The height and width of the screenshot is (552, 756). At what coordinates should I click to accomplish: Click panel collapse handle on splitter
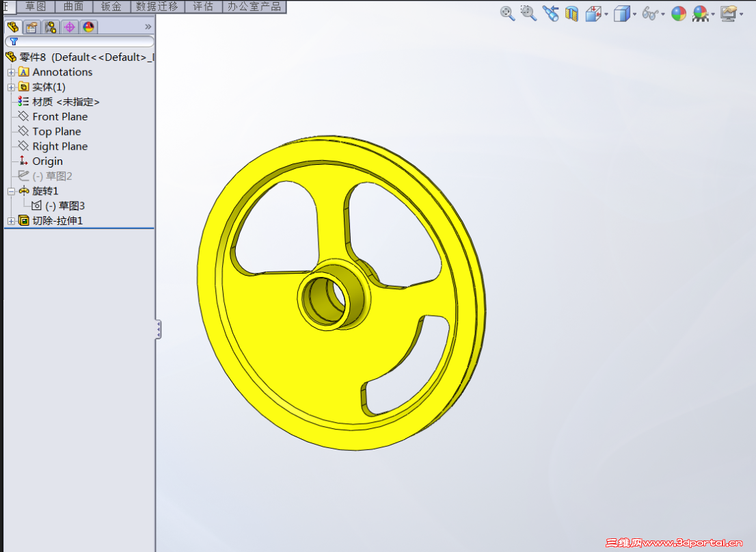pos(158,330)
